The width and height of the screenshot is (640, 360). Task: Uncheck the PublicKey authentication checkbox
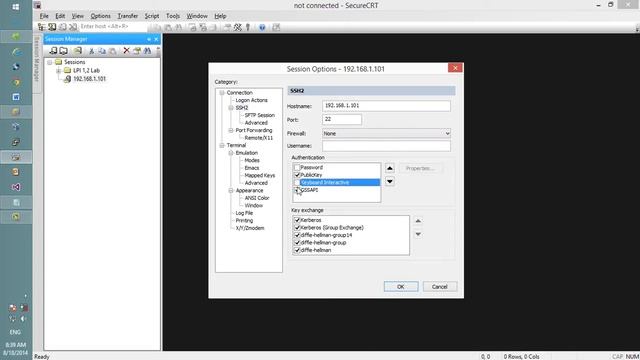pyautogui.click(x=297, y=175)
